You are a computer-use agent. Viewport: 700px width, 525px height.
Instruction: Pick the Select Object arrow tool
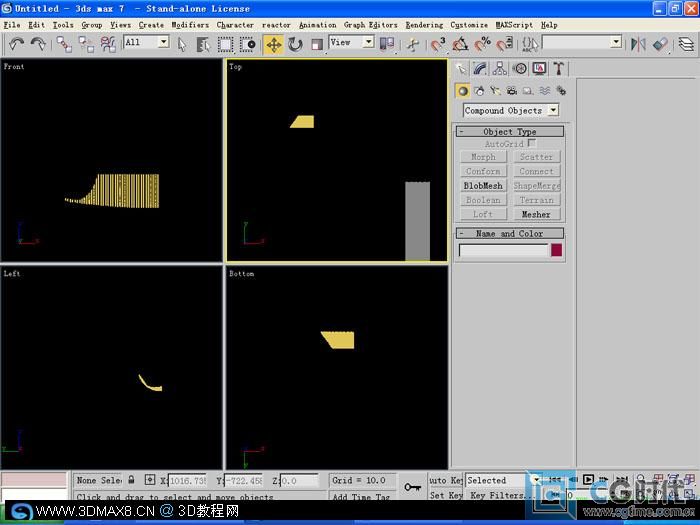(182, 44)
